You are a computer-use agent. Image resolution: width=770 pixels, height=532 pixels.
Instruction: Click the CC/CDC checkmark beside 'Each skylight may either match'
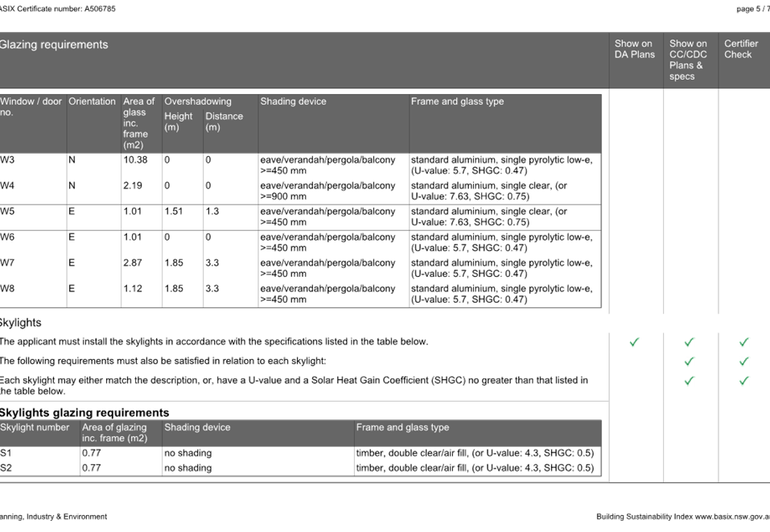tap(689, 381)
